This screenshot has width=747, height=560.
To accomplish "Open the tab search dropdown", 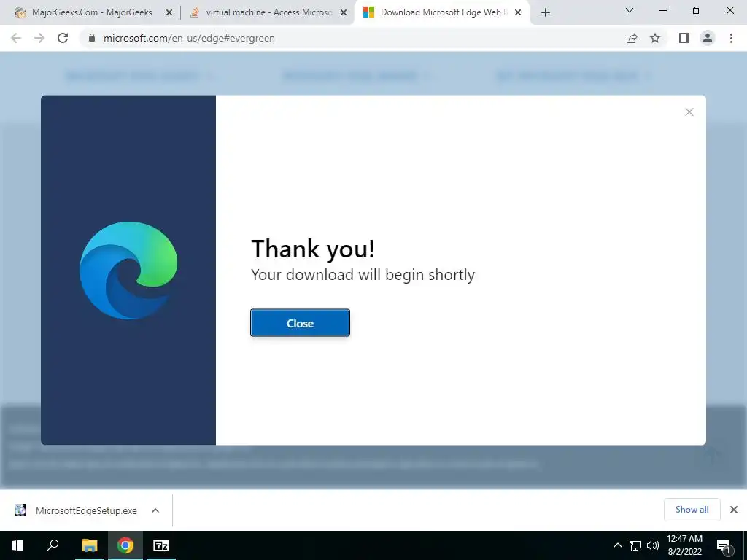I will (630, 10).
